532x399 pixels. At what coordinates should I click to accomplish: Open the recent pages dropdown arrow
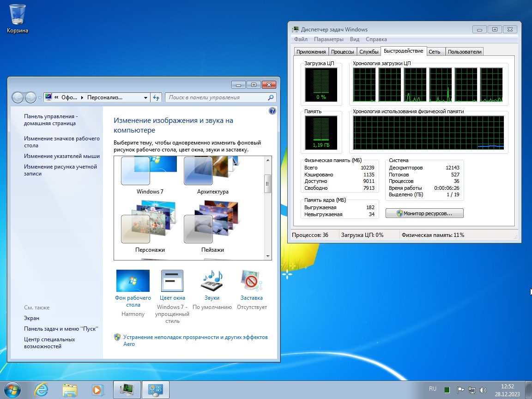[40, 97]
